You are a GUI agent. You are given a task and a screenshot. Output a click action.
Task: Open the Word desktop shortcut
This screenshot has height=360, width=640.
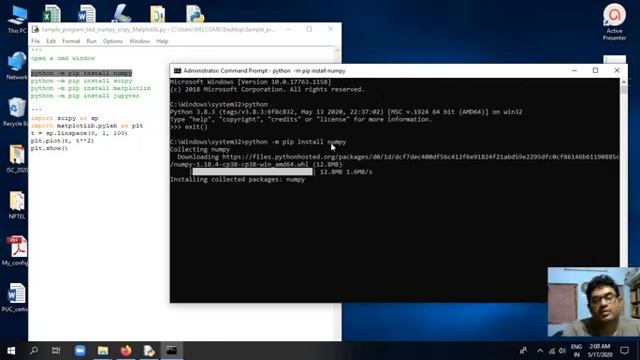(x=87, y=14)
